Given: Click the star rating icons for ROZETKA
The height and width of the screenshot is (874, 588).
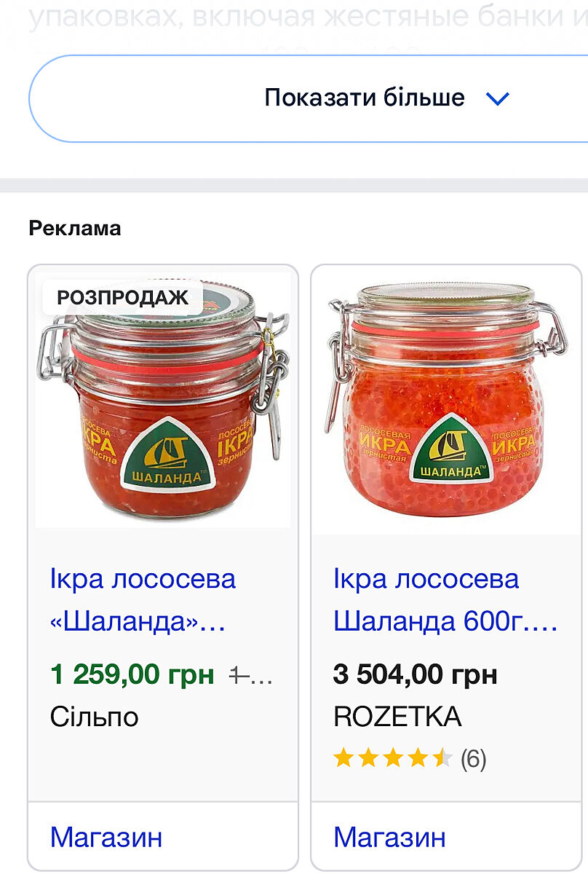Looking at the screenshot, I should tap(393, 759).
